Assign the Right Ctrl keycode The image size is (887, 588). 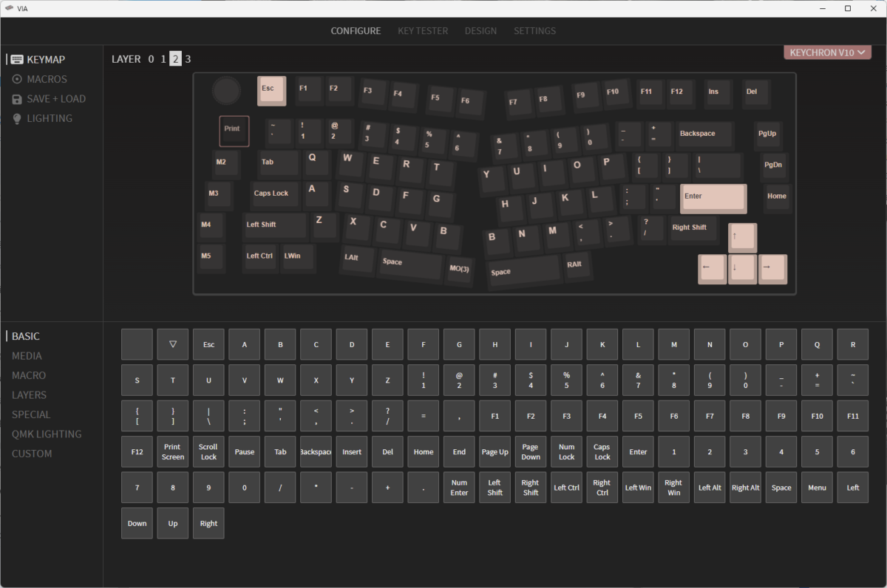(602, 488)
